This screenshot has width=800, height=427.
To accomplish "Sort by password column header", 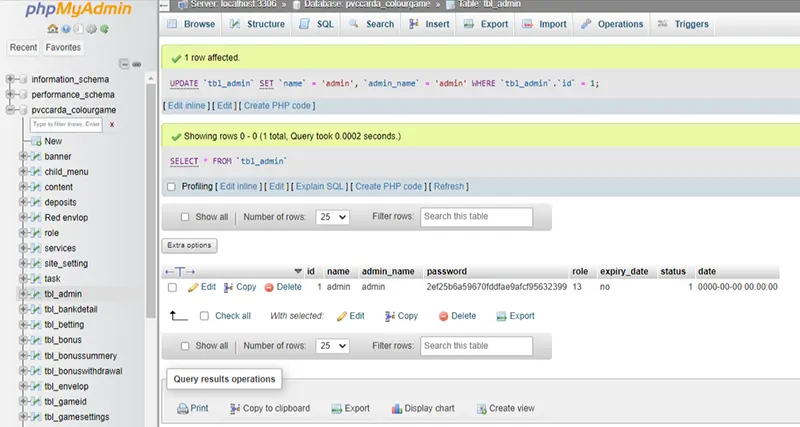I will pyautogui.click(x=446, y=271).
